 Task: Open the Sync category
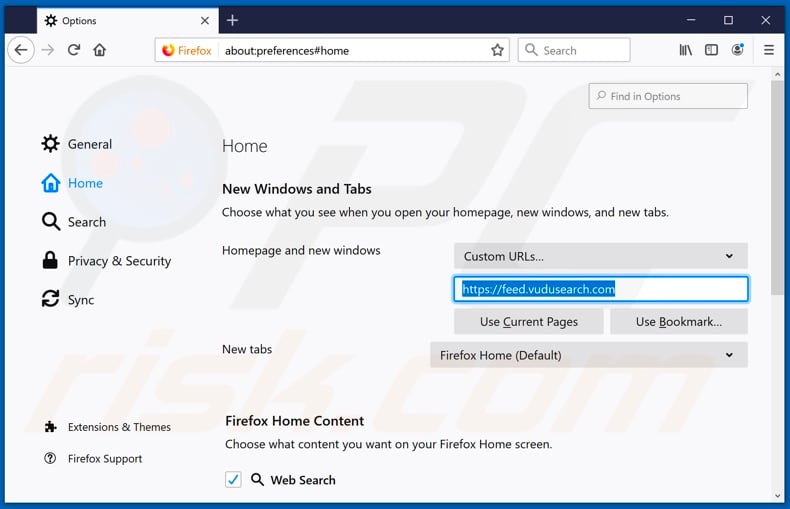(x=68, y=299)
